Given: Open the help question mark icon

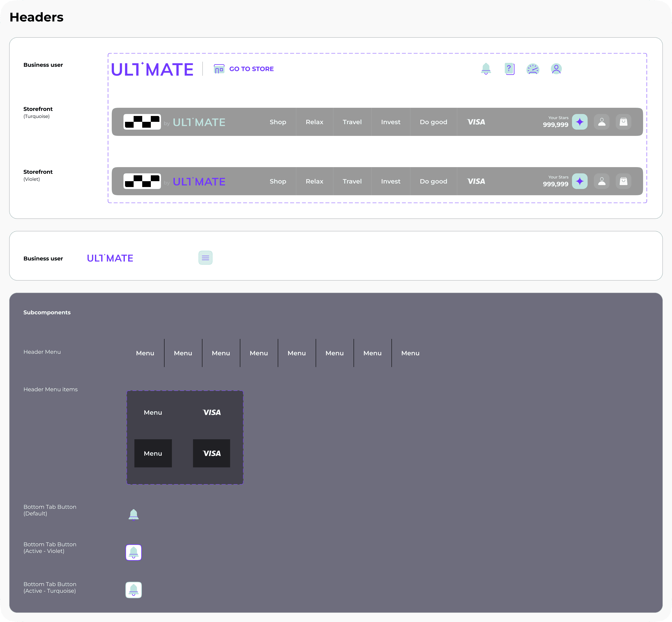Looking at the screenshot, I should click(x=509, y=69).
